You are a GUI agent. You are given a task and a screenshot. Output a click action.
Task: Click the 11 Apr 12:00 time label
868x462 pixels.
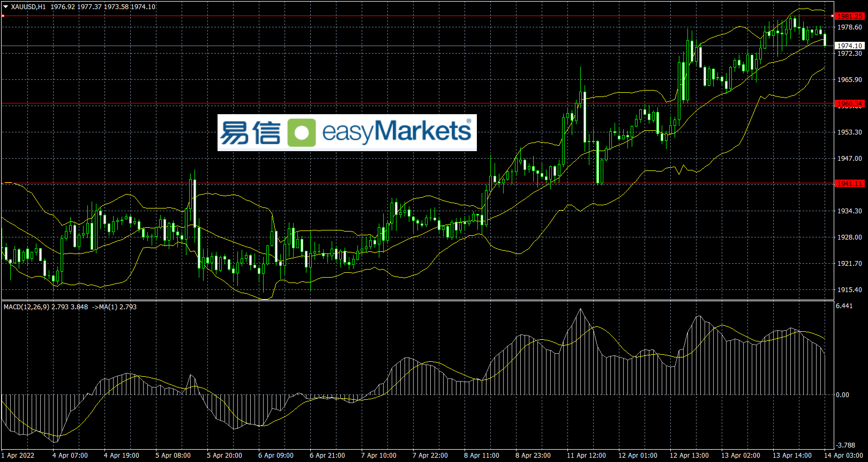point(587,456)
